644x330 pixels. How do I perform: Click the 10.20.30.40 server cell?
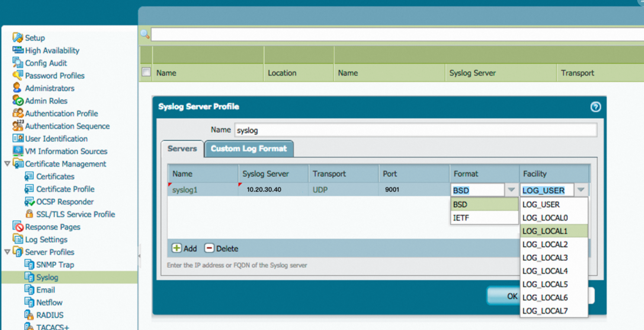coord(273,190)
